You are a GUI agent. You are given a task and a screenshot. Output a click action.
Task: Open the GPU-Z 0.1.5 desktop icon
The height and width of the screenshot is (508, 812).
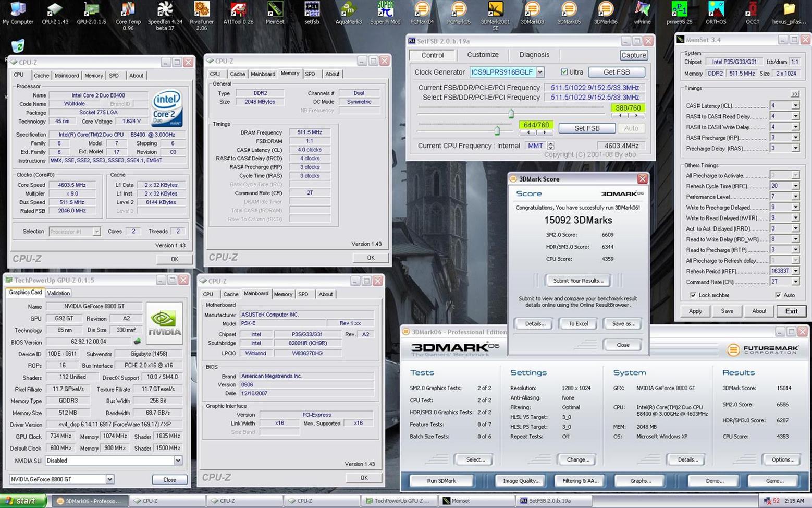pyautogui.click(x=91, y=13)
